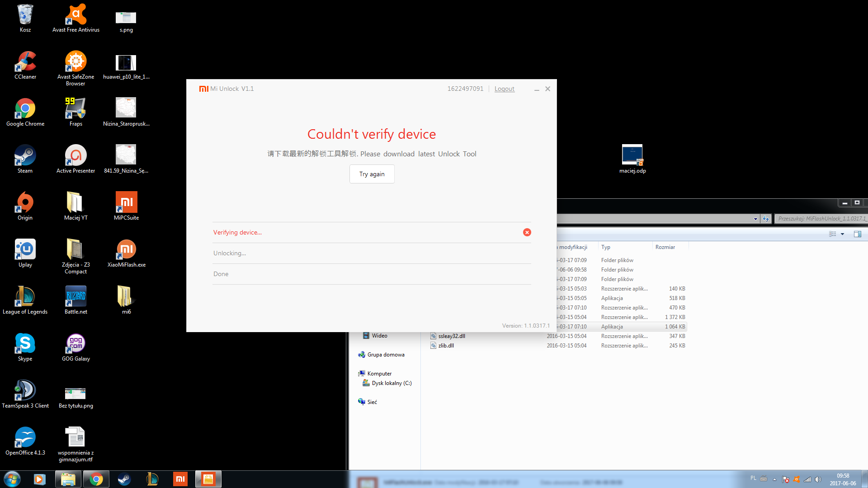Click the Try again button
Image resolution: width=868 pixels, height=488 pixels.
click(x=372, y=174)
